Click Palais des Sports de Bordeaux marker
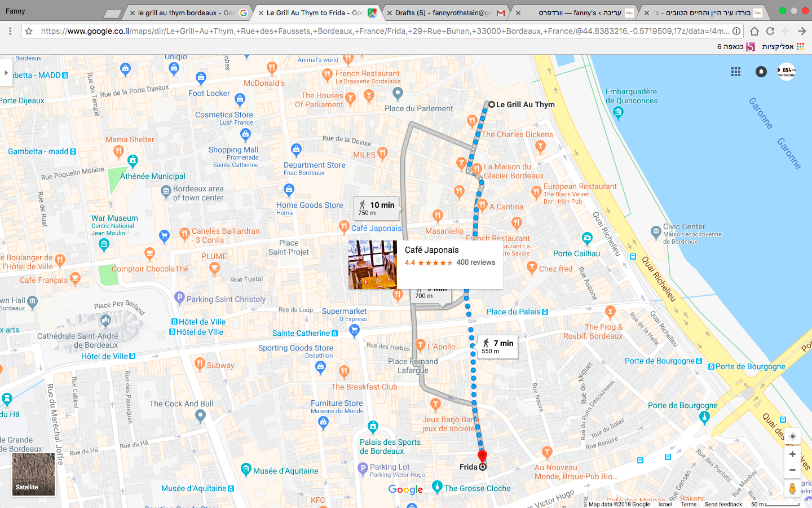This screenshot has height=508, width=812. coord(373,427)
